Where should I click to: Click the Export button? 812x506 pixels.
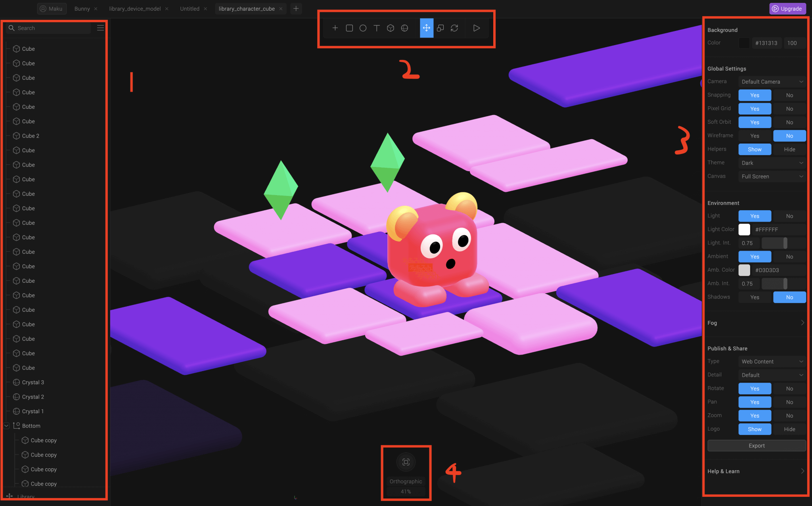tap(756, 446)
